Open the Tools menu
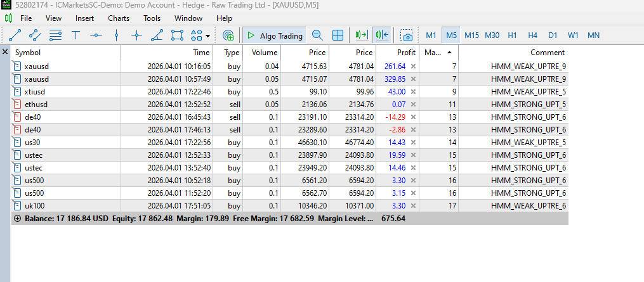 [152, 18]
